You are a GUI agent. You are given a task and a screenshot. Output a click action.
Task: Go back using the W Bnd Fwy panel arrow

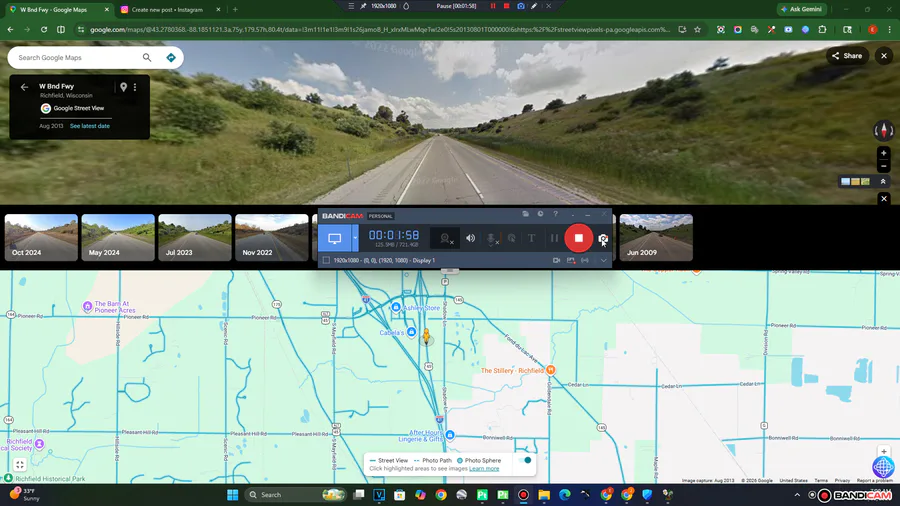[24, 87]
